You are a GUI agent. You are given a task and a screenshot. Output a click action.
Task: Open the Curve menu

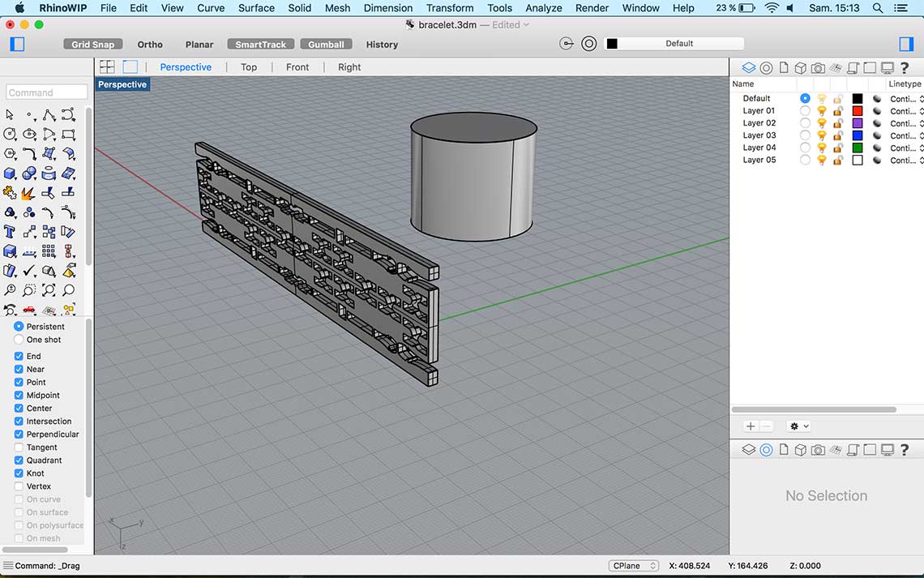coord(211,8)
